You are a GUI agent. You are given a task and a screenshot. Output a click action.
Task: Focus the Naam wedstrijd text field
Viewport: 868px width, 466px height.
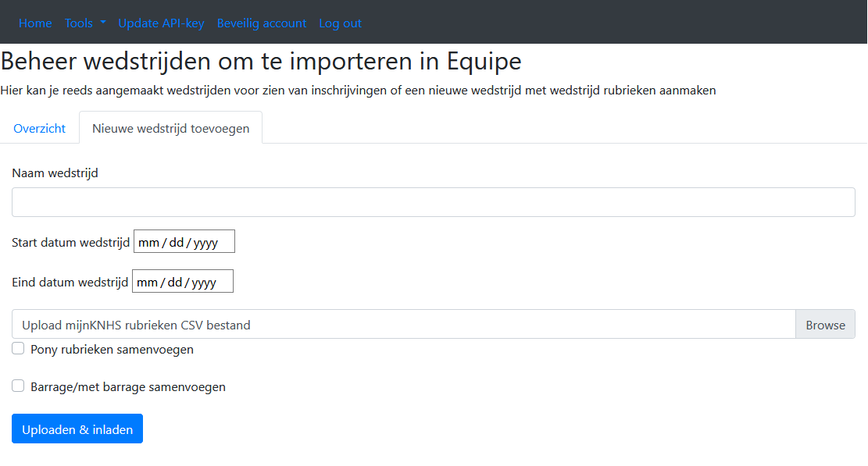click(x=434, y=202)
